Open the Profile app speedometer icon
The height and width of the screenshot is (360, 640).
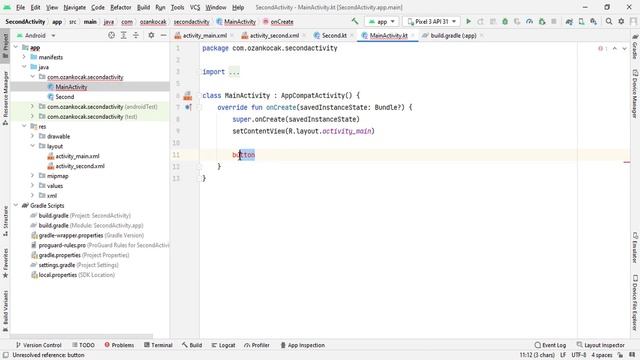pos(529,21)
